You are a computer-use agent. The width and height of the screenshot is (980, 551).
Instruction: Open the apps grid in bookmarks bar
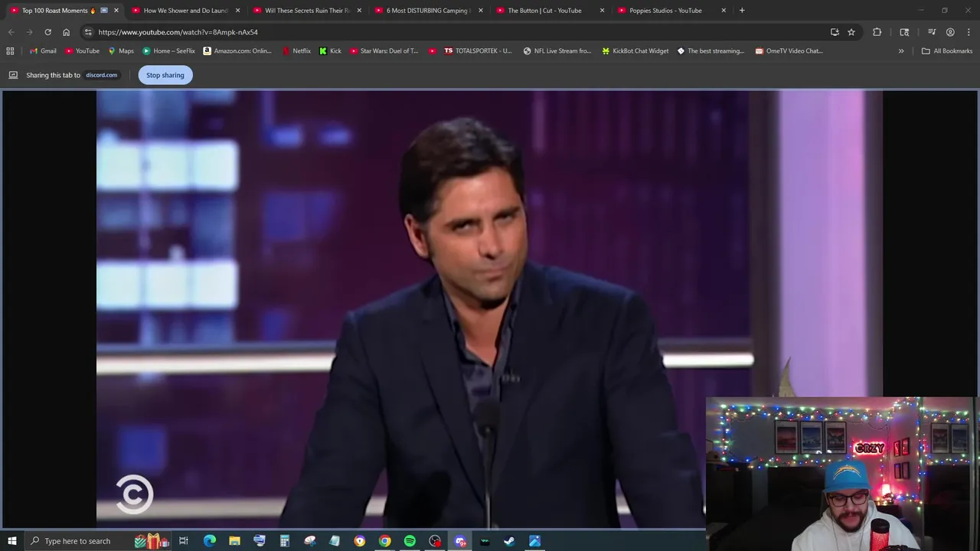point(10,51)
